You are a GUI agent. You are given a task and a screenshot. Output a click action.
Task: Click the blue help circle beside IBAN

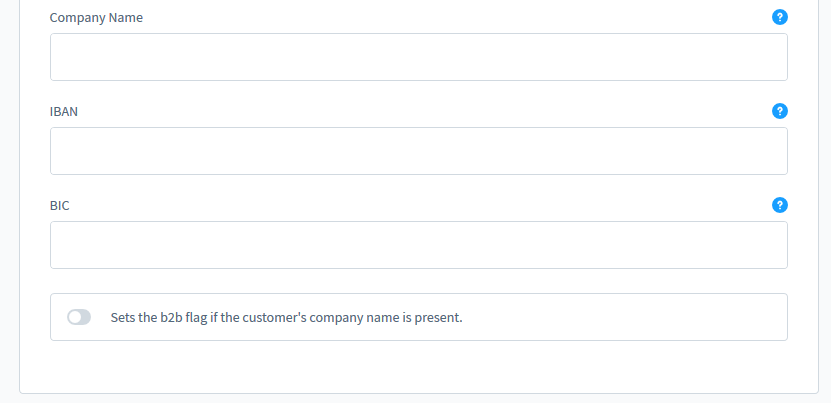780,111
